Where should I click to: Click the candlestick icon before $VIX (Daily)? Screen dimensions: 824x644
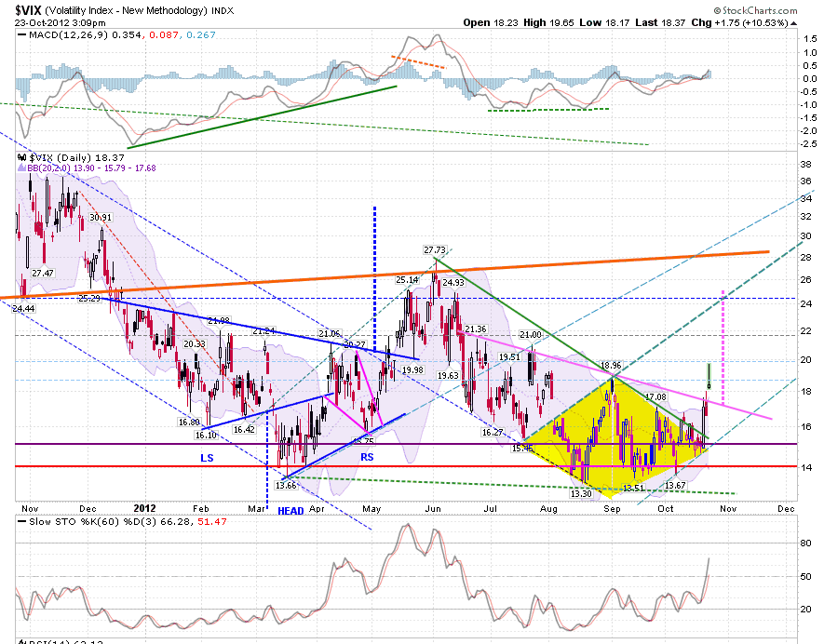(21, 157)
